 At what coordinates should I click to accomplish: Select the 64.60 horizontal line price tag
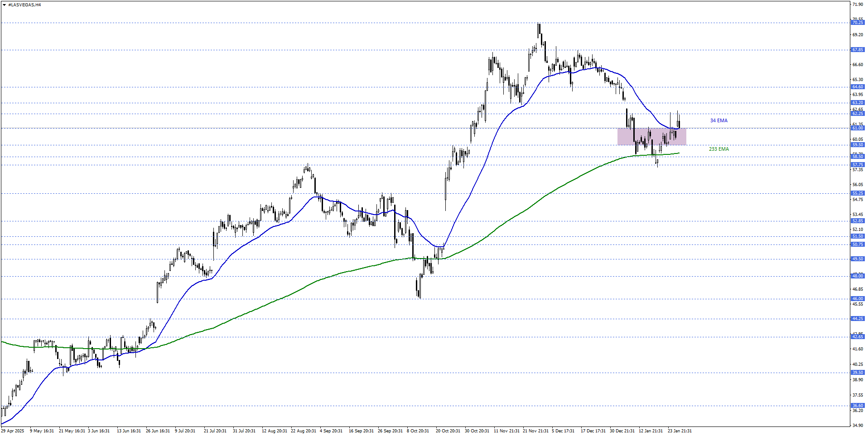pyautogui.click(x=857, y=87)
